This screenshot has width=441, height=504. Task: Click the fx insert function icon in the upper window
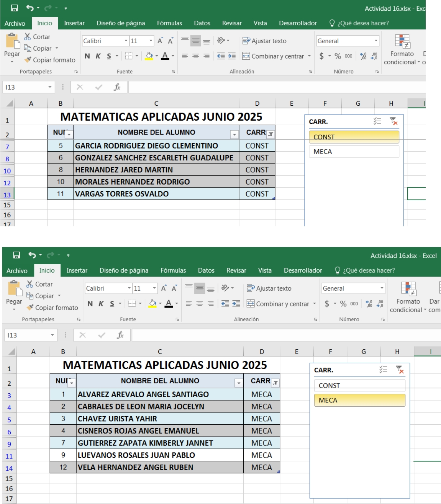117,87
